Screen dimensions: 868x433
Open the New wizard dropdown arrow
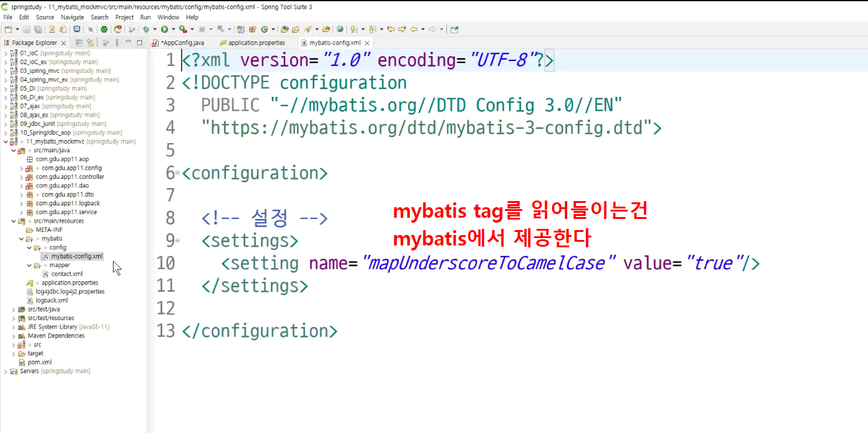tap(17, 29)
